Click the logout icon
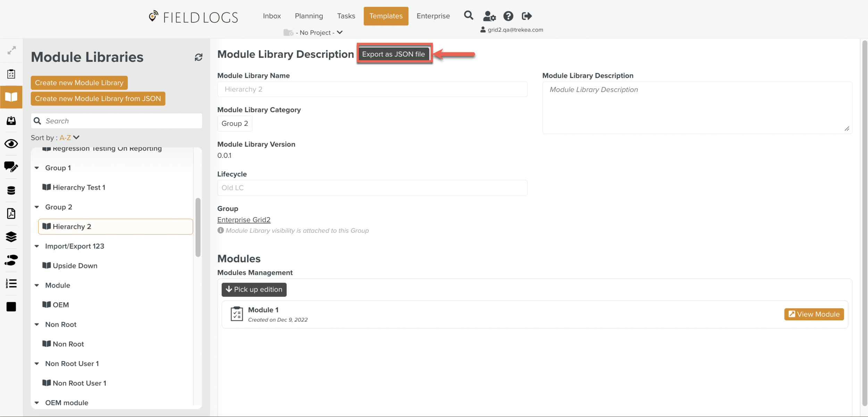Image resolution: width=868 pixels, height=417 pixels. point(526,16)
